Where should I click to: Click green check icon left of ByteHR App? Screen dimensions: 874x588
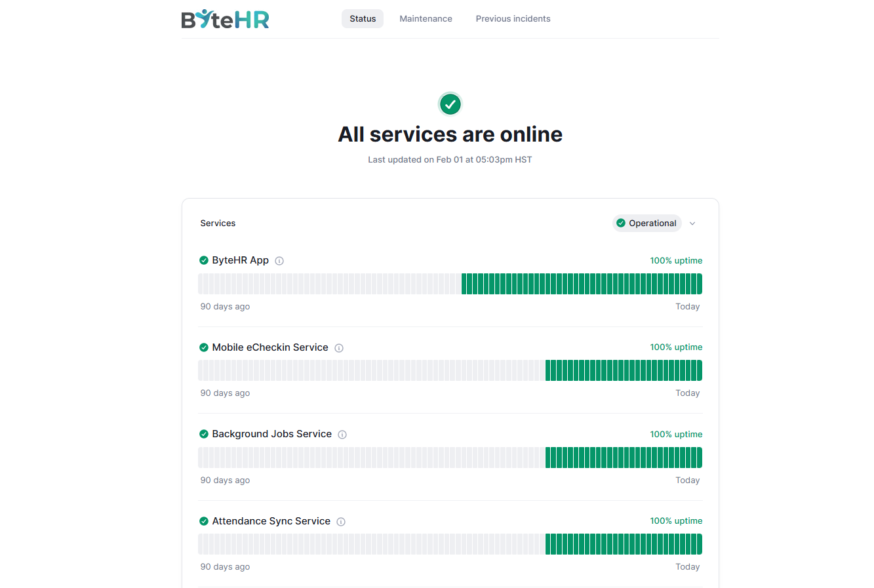pyautogui.click(x=204, y=260)
